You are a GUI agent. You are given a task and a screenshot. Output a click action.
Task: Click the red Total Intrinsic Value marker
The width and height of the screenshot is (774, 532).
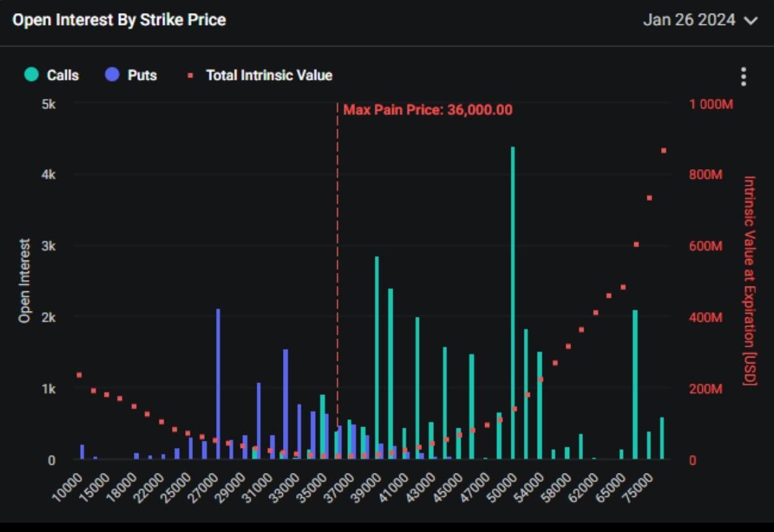(191, 75)
